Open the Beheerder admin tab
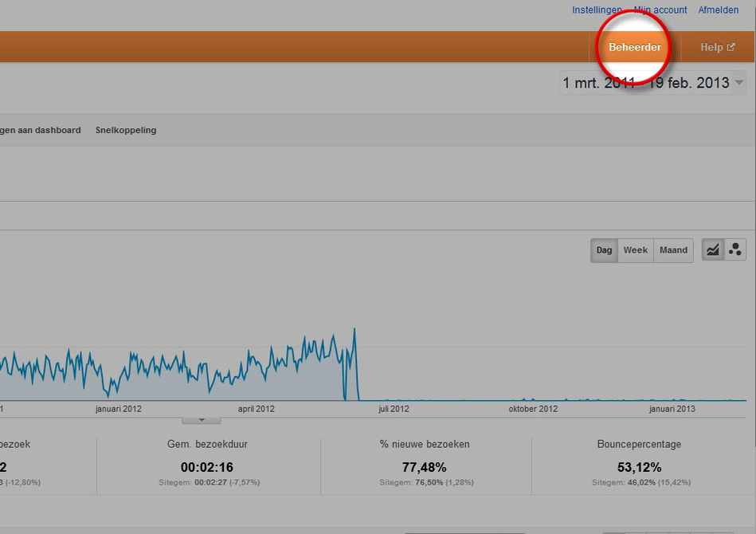Image resolution: width=756 pixels, height=534 pixels. [634, 47]
